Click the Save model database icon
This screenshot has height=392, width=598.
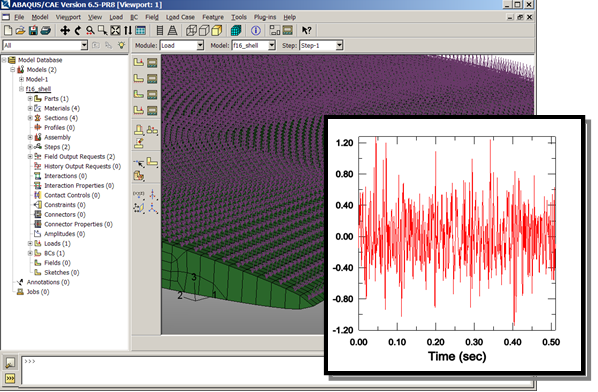point(33,30)
